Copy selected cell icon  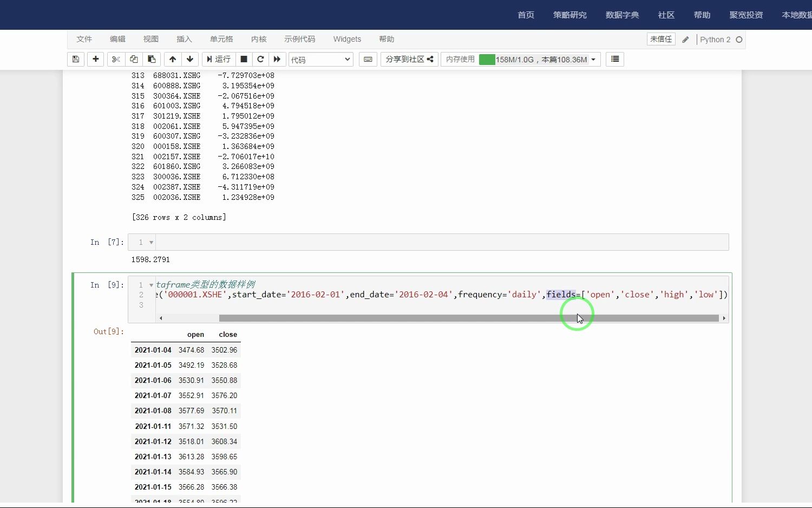coord(134,59)
